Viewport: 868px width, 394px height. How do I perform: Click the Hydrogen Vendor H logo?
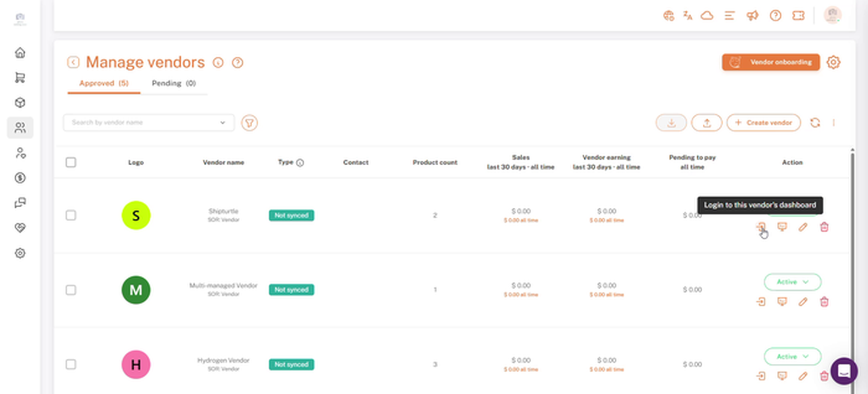coord(136,364)
